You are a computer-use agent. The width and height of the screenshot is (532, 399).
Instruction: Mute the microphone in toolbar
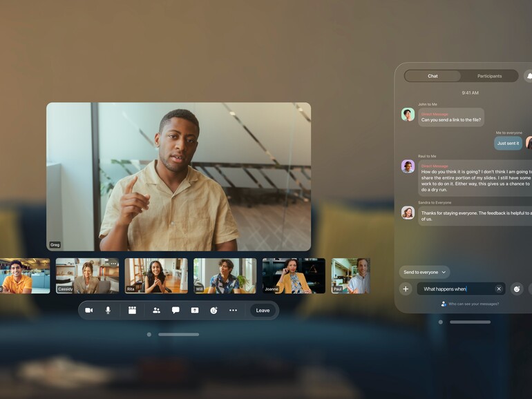[108, 310]
